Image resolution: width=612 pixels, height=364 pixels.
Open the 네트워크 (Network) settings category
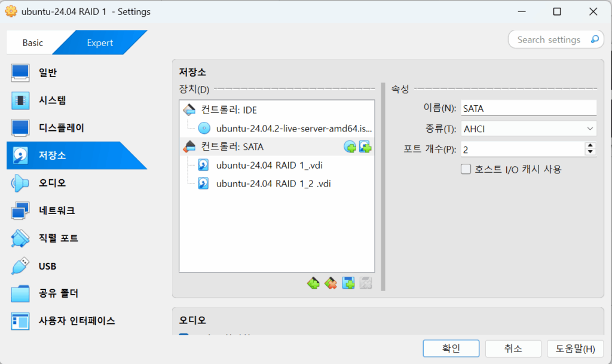tap(76, 210)
